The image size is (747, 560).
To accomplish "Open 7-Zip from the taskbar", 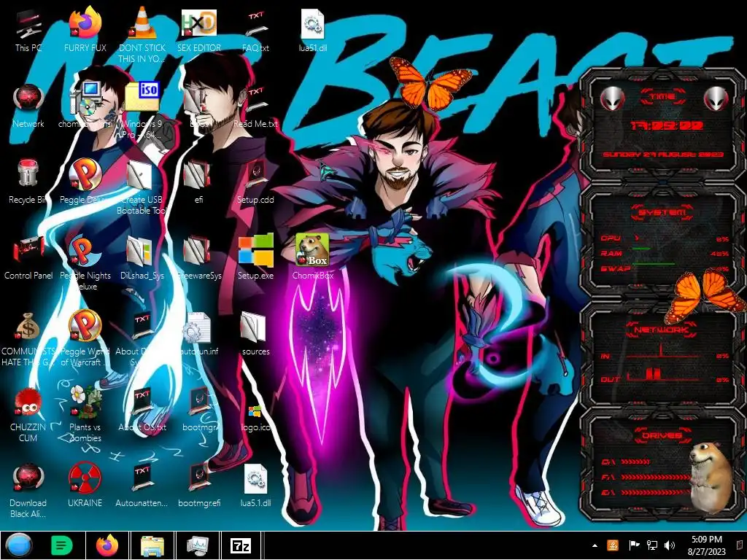I will 241,545.
